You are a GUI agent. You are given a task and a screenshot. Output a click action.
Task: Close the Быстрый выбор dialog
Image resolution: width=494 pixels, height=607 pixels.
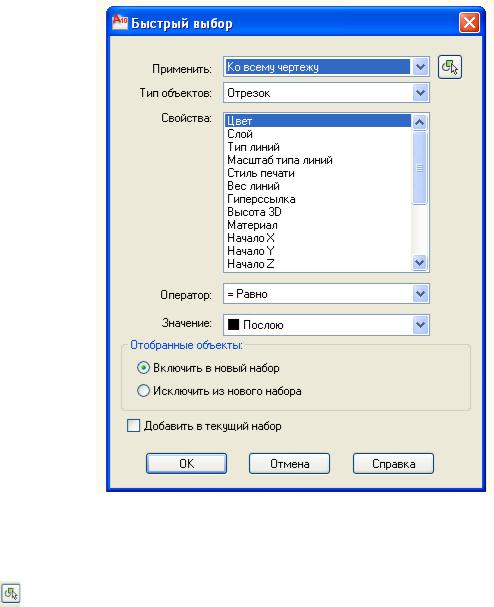point(469,22)
